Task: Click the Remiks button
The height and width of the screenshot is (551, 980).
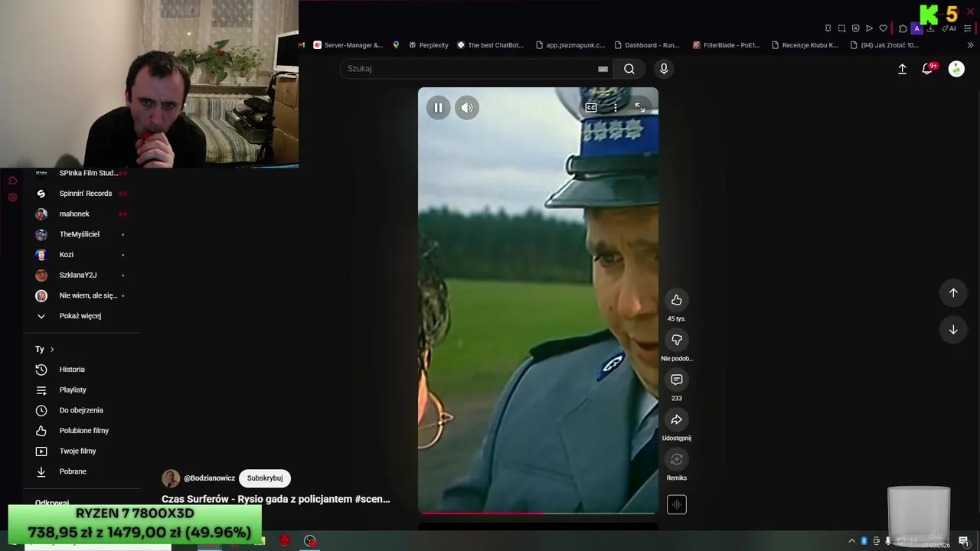Action: coord(676,459)
